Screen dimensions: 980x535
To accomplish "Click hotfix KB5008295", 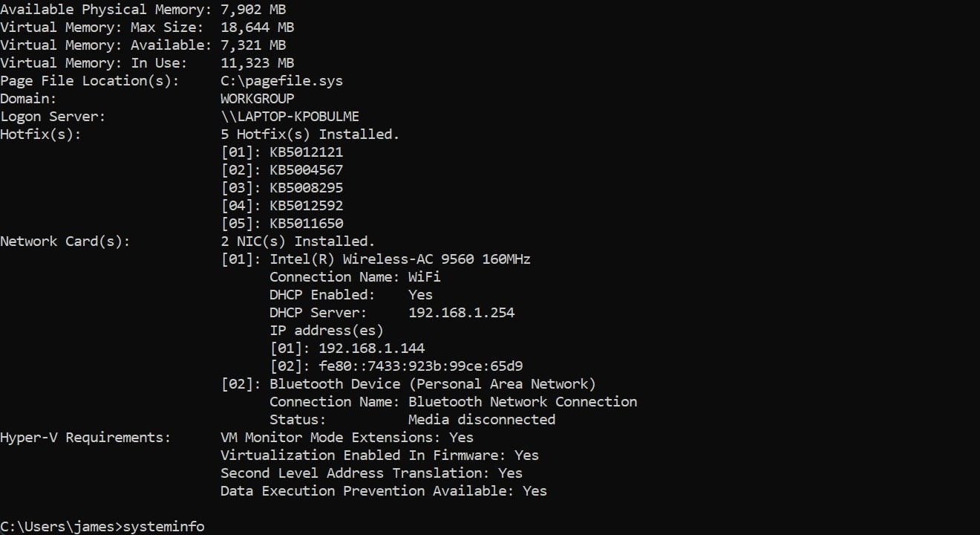I will [x=306, y=188].
